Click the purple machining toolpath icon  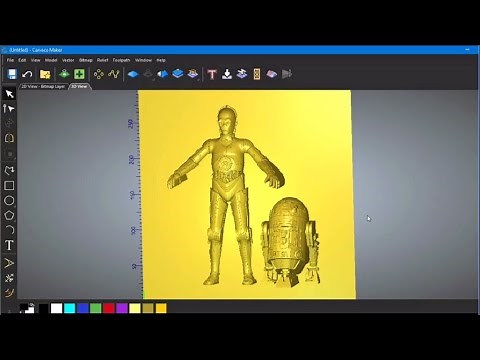(x=242, y=74)
